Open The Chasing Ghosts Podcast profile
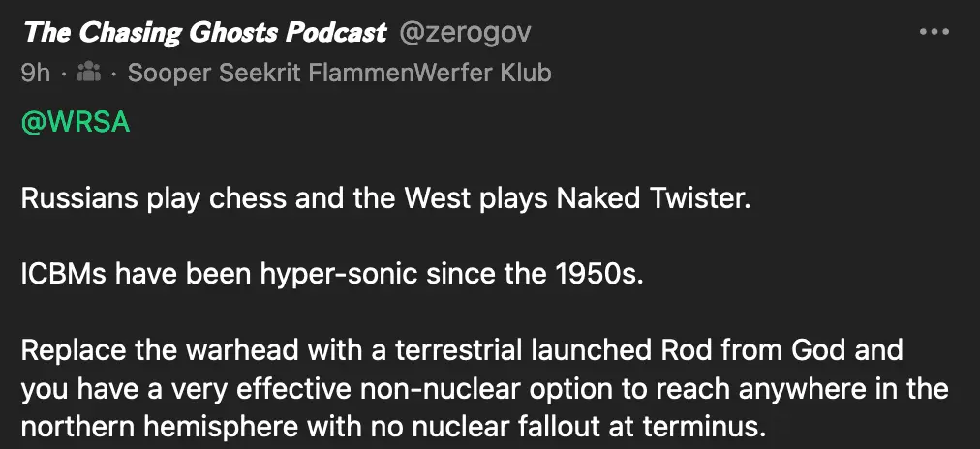Screen dimensions: 980x449 (204, 32)
